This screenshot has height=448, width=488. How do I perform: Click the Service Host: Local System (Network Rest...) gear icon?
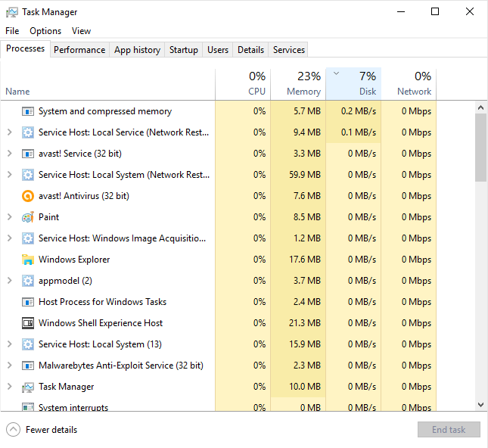[28, 175]
